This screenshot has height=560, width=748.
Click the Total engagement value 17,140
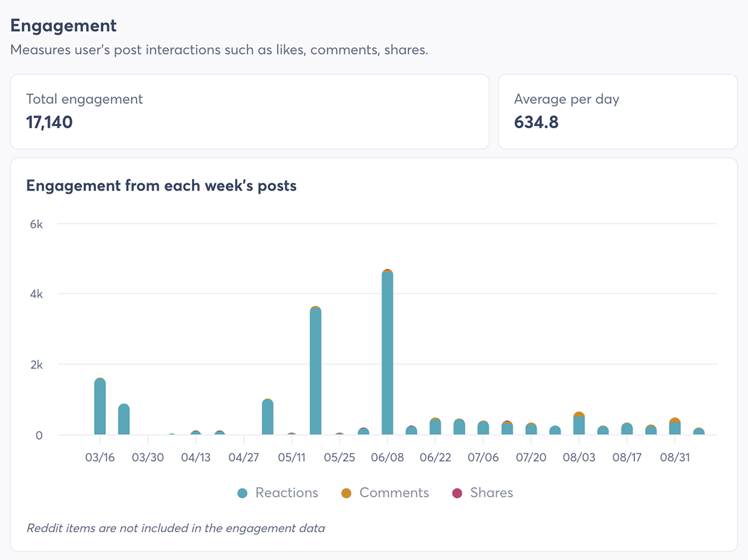[x=49, y=122]
